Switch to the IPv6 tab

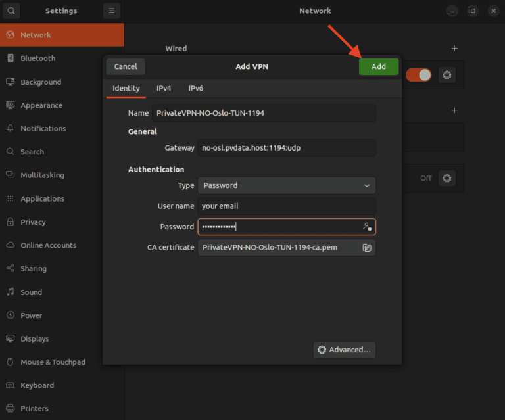(x=196, y=88)
